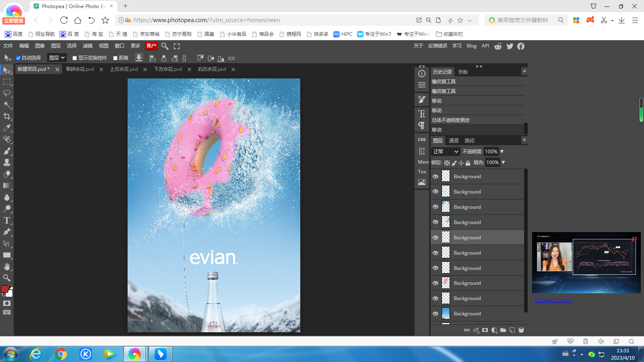Open the Character panel icon
644x362 pixels.
(x=422, y=114)
